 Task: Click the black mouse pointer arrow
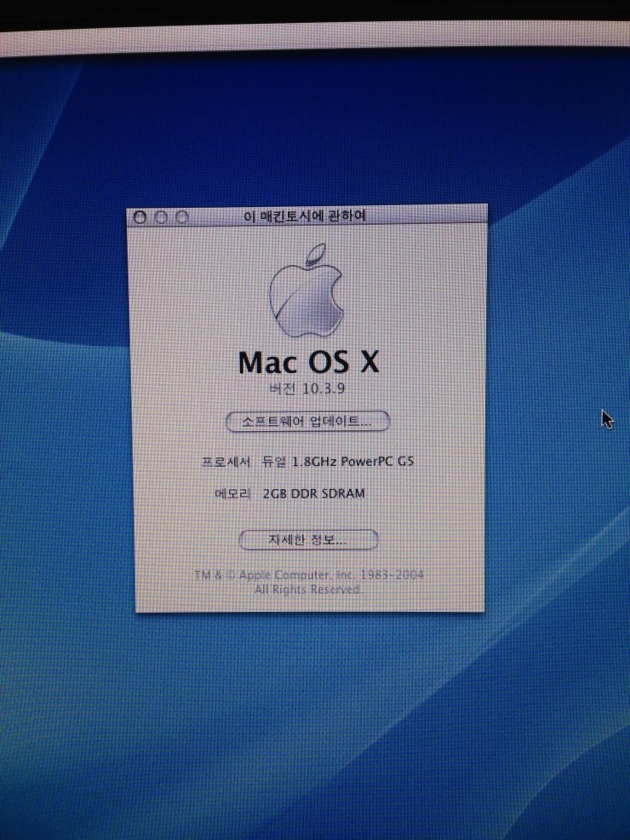[x=606, y=418]
